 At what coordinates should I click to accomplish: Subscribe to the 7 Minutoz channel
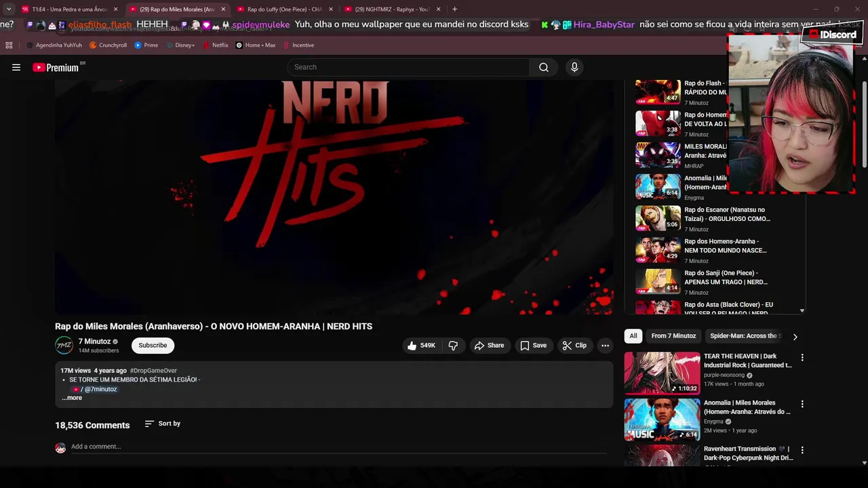pyautogui.click(x=153, y=346)
